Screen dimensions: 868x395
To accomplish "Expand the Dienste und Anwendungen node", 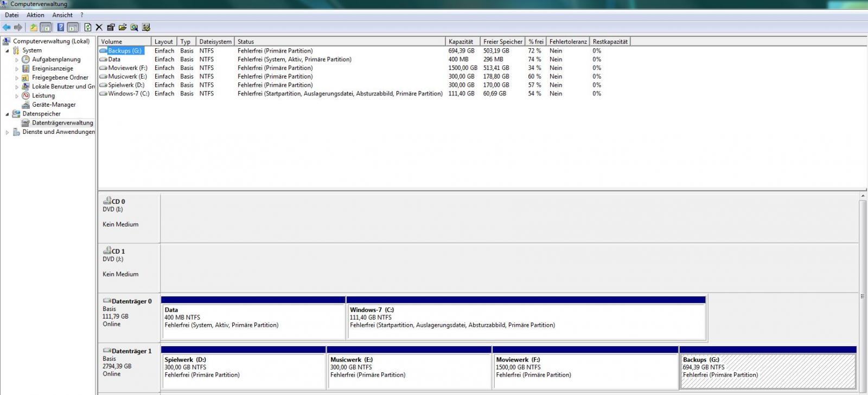I will pyautogui.click(x=7, y=132).
